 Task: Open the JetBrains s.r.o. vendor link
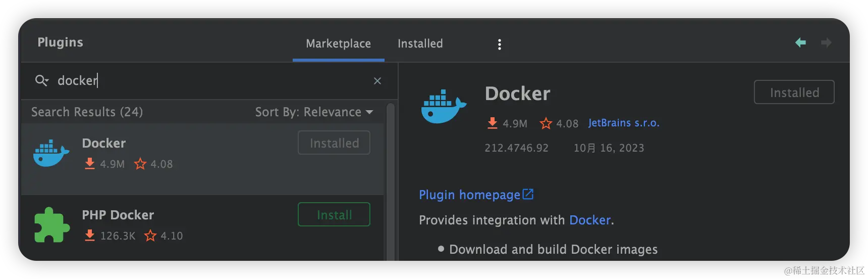pos(624,123)
